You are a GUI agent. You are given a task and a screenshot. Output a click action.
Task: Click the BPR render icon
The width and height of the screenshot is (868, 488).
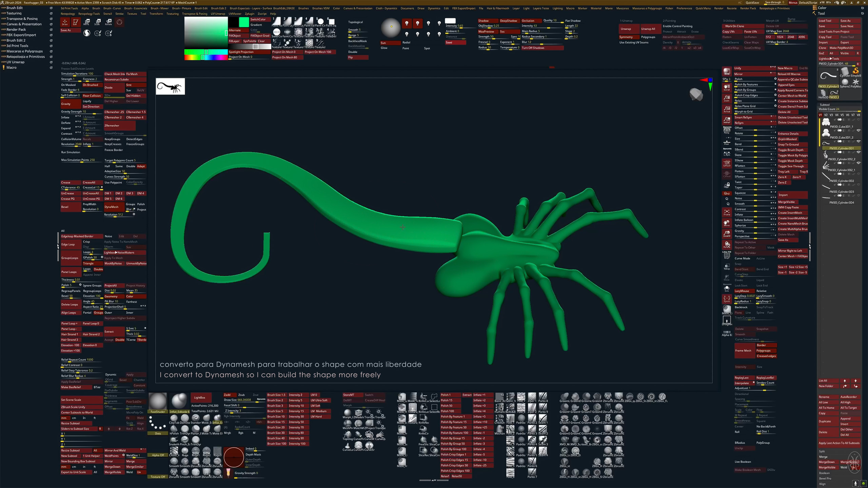[727, 72]
